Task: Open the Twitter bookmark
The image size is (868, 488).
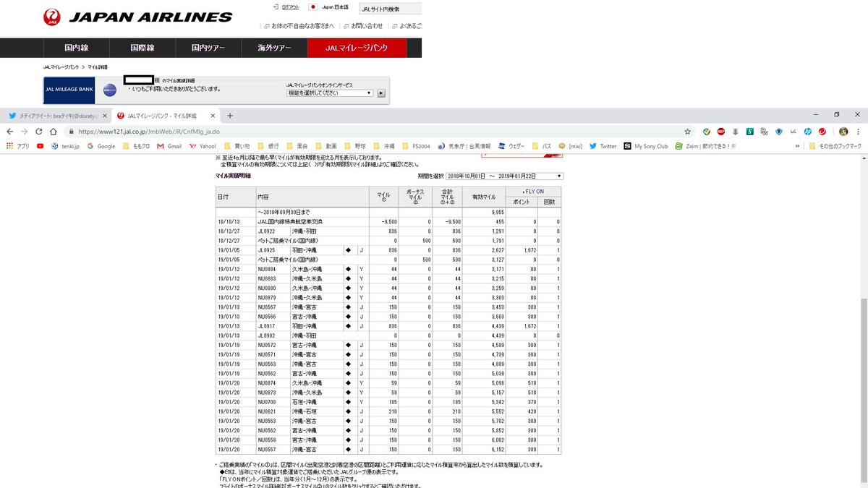Action: click(603, 146)
